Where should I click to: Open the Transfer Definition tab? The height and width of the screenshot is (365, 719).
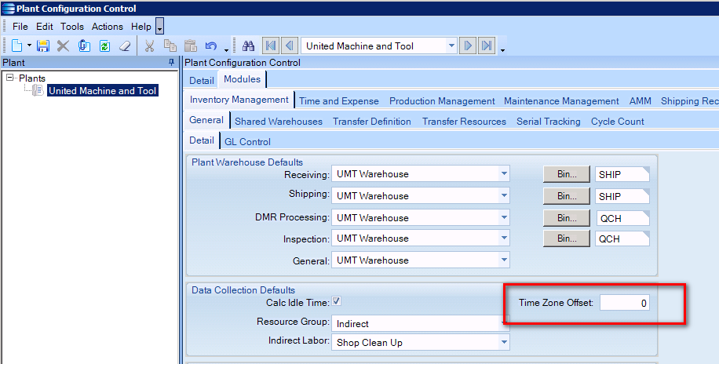tap(372, 122)
